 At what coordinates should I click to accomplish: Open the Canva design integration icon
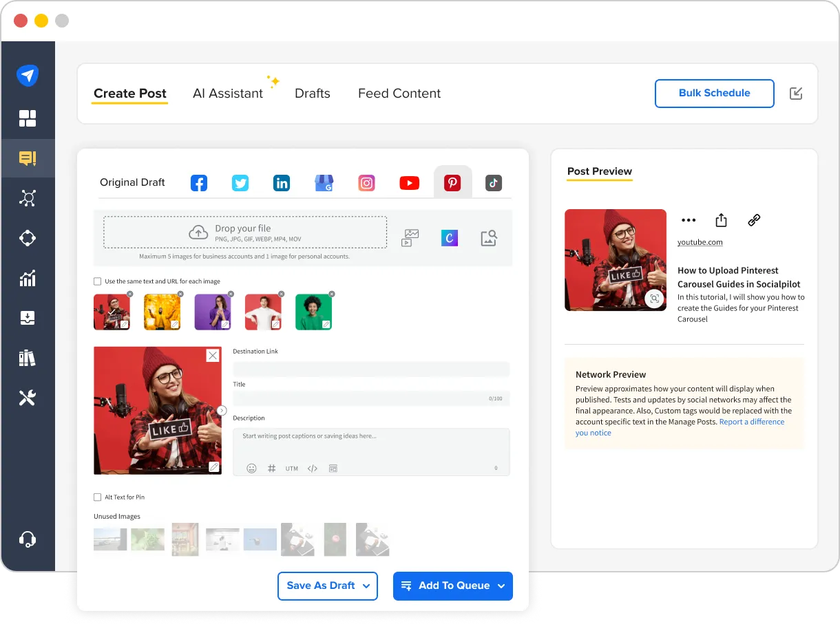pos(449,237)
